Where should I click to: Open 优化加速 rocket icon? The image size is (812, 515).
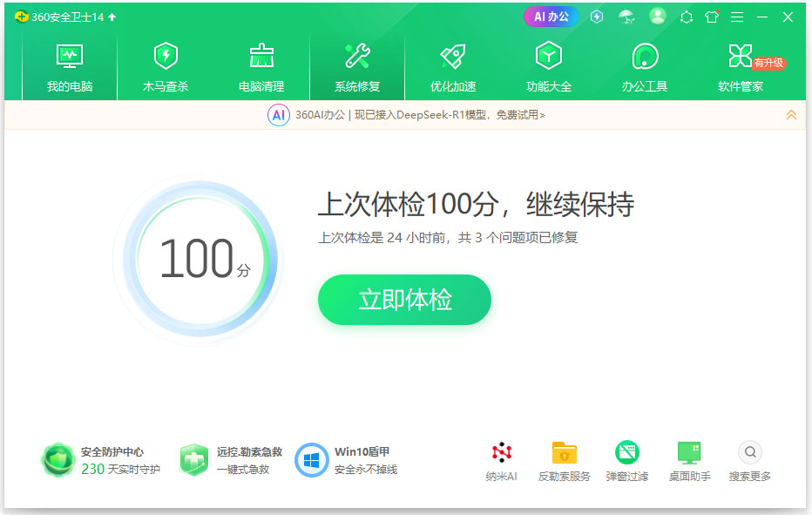(453, 57)
